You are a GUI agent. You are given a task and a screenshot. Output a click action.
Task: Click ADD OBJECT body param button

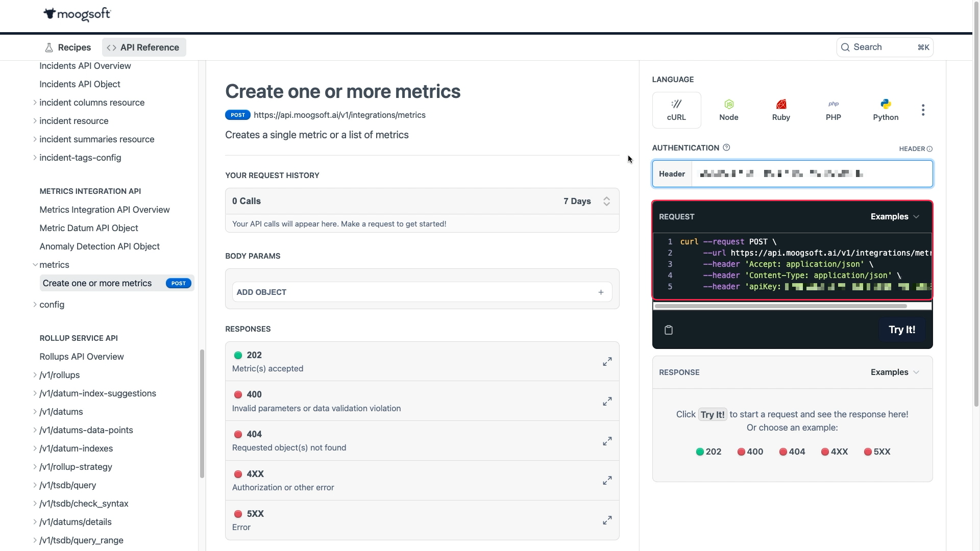tap(422, 292)
